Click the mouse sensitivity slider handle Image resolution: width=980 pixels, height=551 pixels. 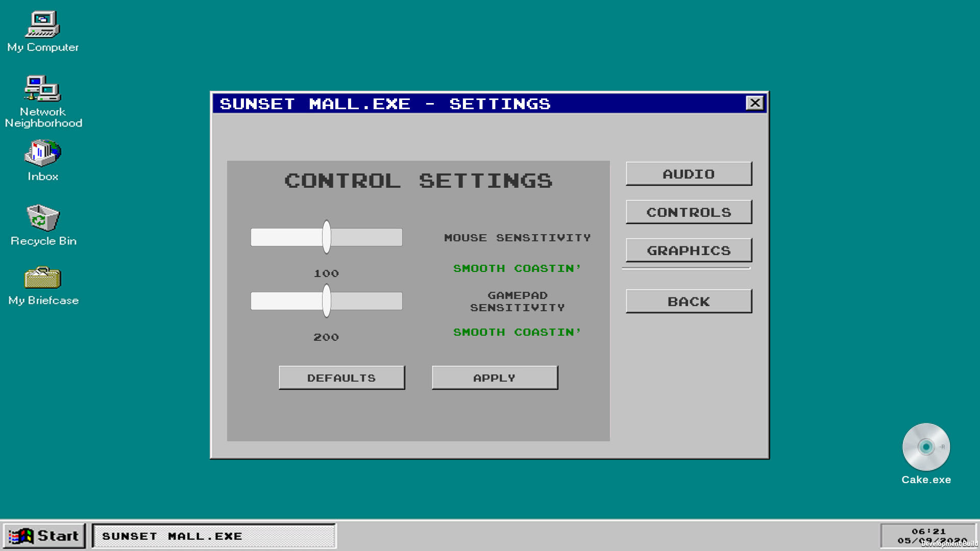click(x=327, y=237)
